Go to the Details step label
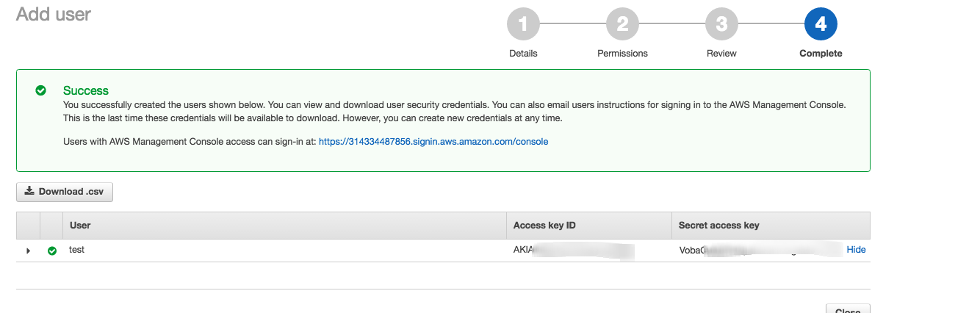This screenshot has width=980, height=313. click(x=523, y=54)
